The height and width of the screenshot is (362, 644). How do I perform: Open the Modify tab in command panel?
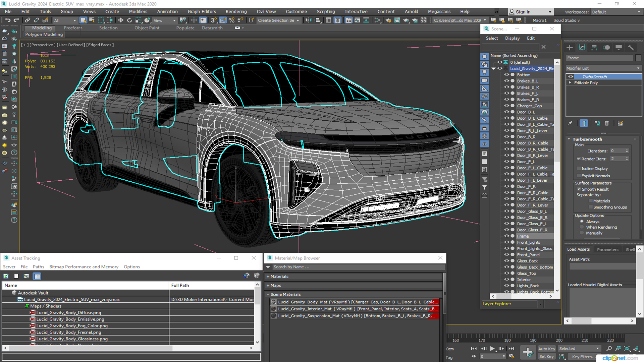tap(582, 48)
